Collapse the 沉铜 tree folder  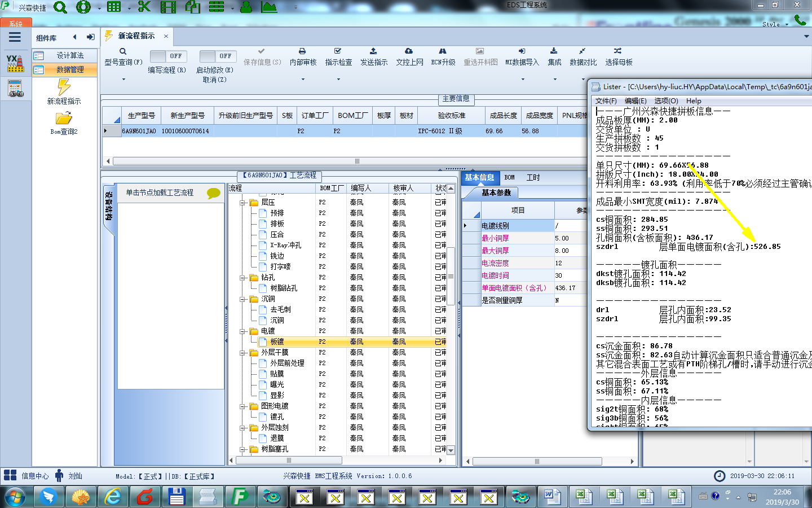click(242, 299)
